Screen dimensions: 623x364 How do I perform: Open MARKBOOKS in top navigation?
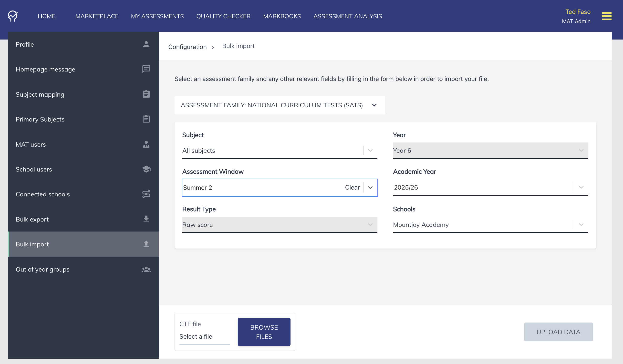282,16
